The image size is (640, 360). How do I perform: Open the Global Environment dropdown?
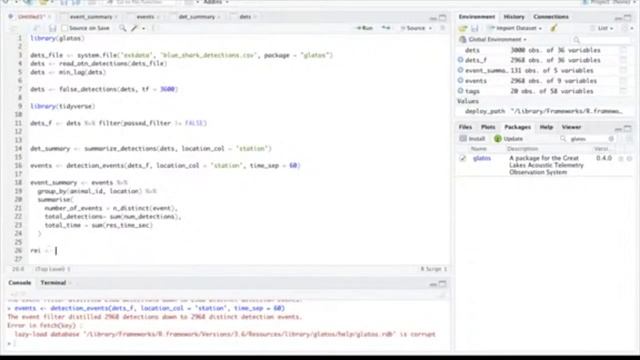[493, 39]
